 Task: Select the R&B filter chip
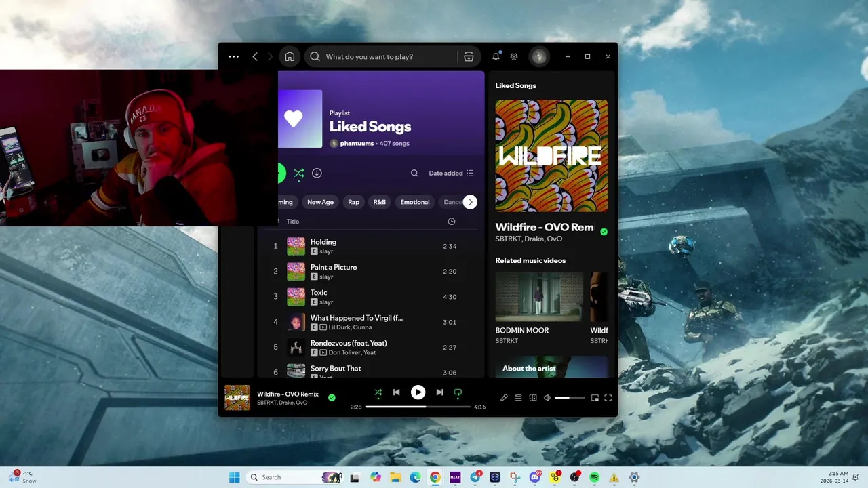(380, 202)
